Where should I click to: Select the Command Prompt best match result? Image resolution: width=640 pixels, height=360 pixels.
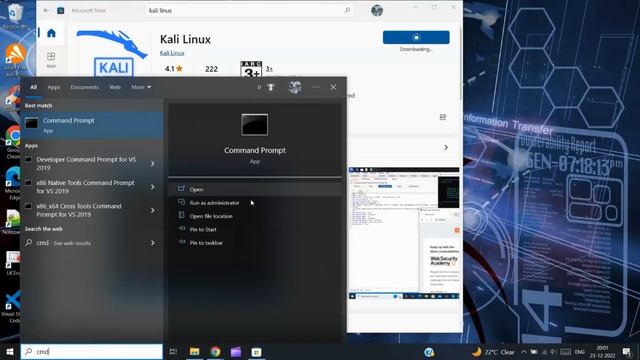92,125
